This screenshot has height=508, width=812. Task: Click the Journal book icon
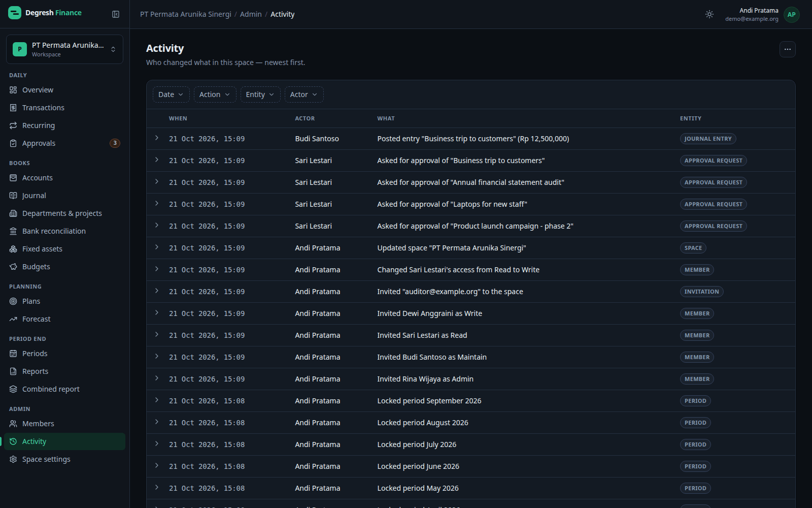tap(13, 196)
